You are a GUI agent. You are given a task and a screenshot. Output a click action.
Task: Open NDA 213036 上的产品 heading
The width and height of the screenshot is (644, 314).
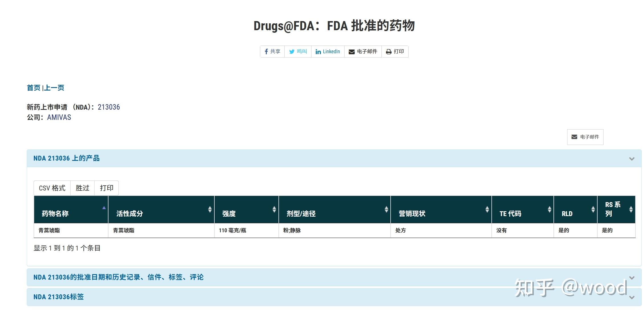click(66, 158)
